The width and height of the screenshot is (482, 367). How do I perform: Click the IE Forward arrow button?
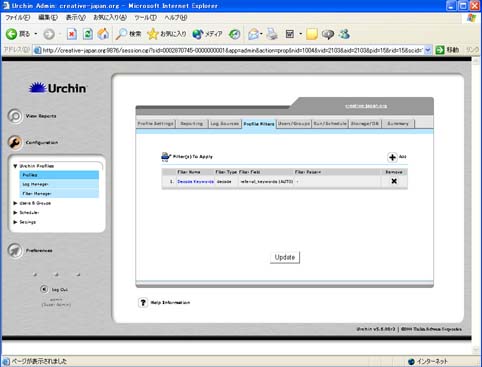click(x=49, y=34)
